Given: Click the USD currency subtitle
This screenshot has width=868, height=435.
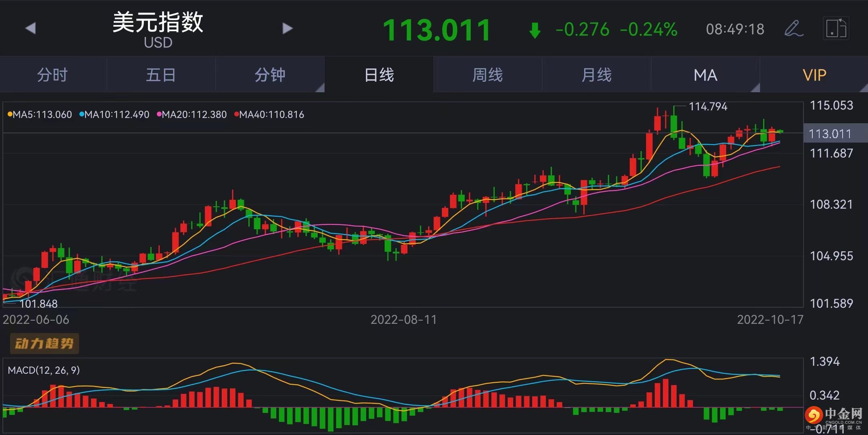Looking at the screenshot, I should tap(158, 43).
